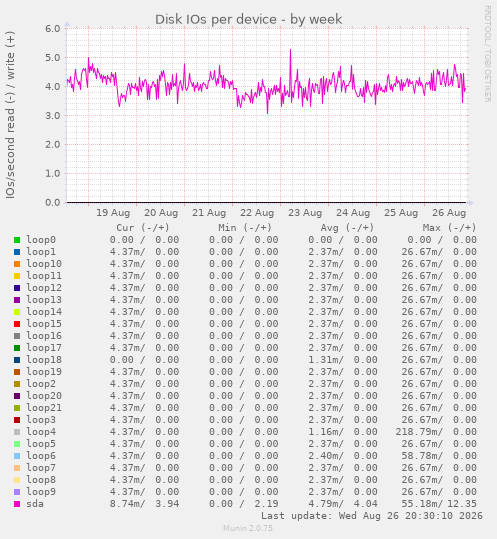Select the 'loop12' legend label
Viewport: 497px width, 539px height.
click(x=44, y=288)
